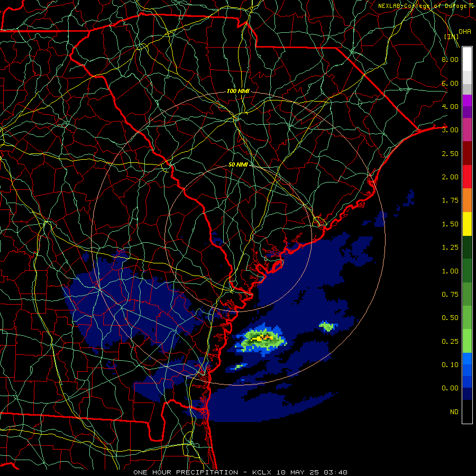Click the 1.50 legend value
476x476 pixels.
(450, 224)
